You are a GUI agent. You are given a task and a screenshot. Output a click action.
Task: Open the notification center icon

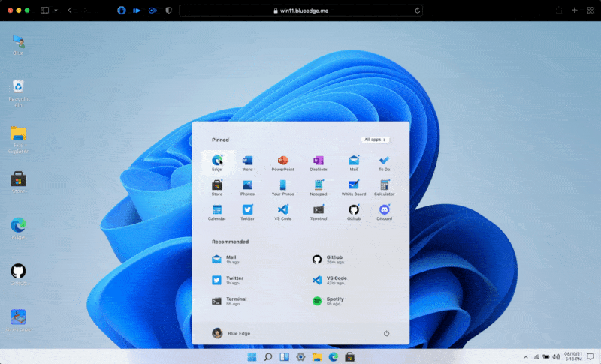590,356
